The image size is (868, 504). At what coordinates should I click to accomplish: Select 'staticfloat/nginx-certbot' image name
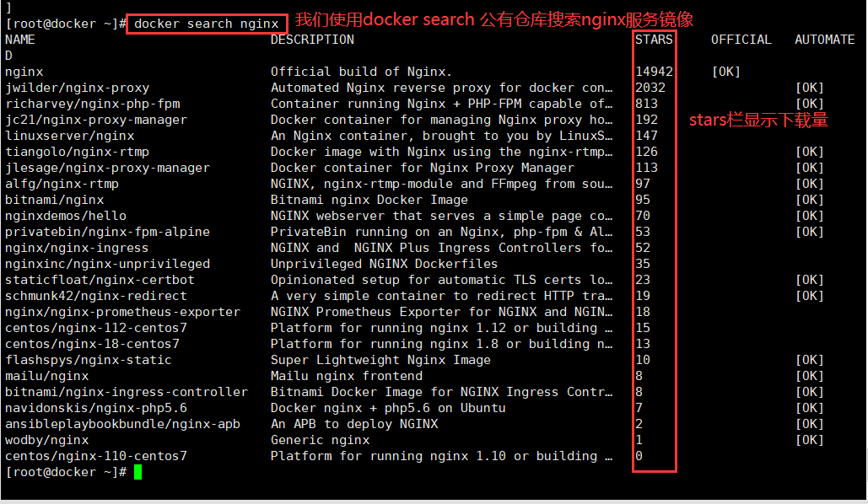coord(100,281)
